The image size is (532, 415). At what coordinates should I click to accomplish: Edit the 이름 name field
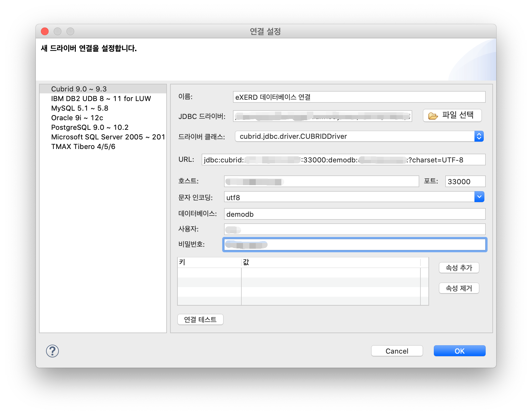pos(359,97)
